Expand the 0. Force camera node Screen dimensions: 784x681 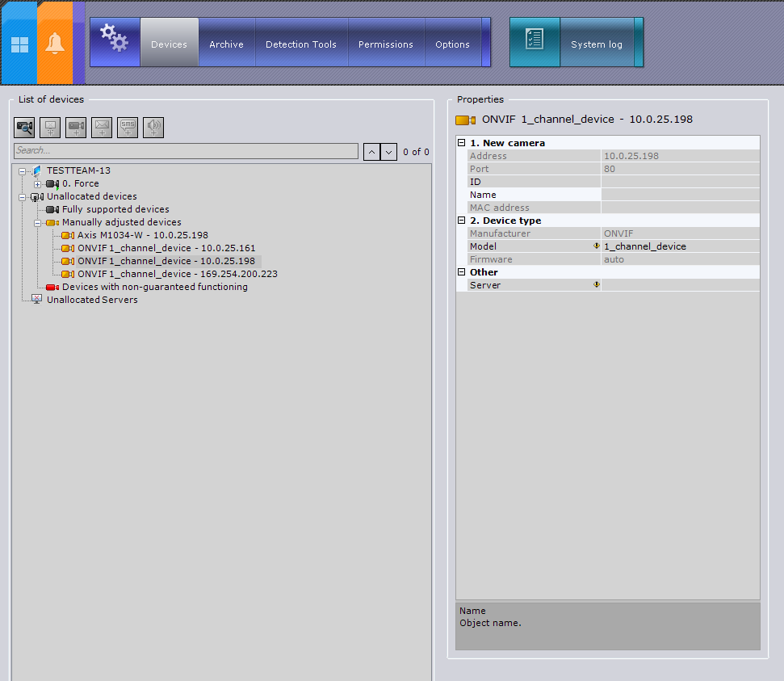[x=37, y=184]
